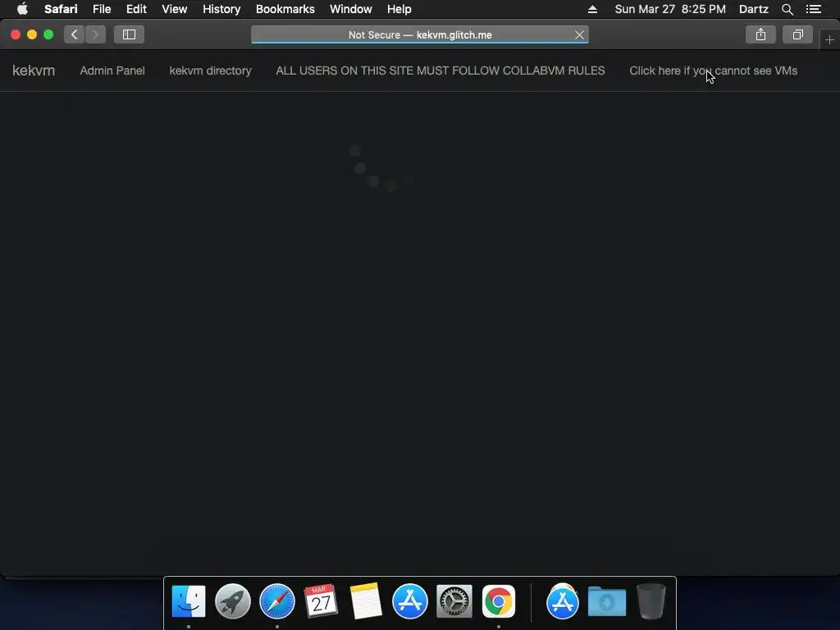
Task: Open Notification Center list icon
Action: tap(814, 9)
